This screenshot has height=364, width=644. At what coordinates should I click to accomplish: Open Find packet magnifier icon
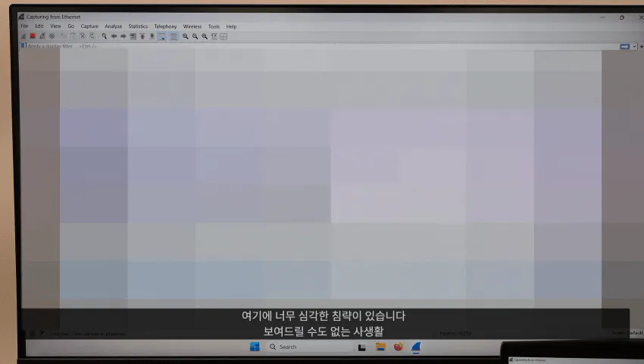[105, 36]
